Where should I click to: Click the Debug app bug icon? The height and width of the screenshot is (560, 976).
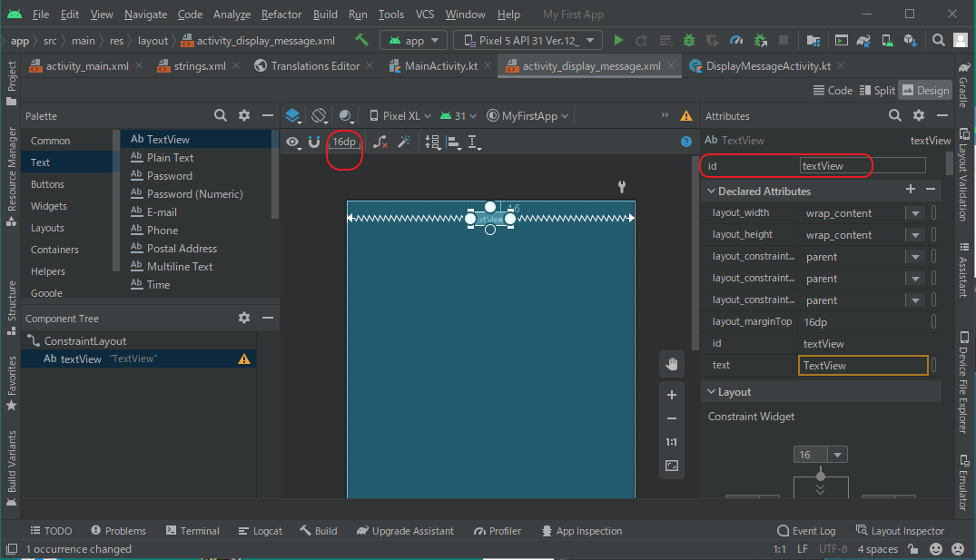[689, 40]
